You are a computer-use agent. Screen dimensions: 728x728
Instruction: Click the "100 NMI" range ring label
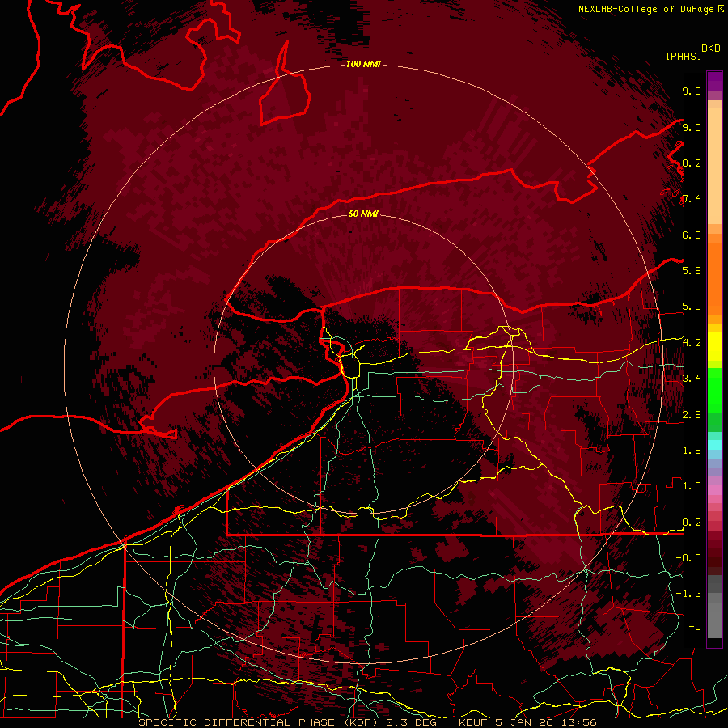363,64
